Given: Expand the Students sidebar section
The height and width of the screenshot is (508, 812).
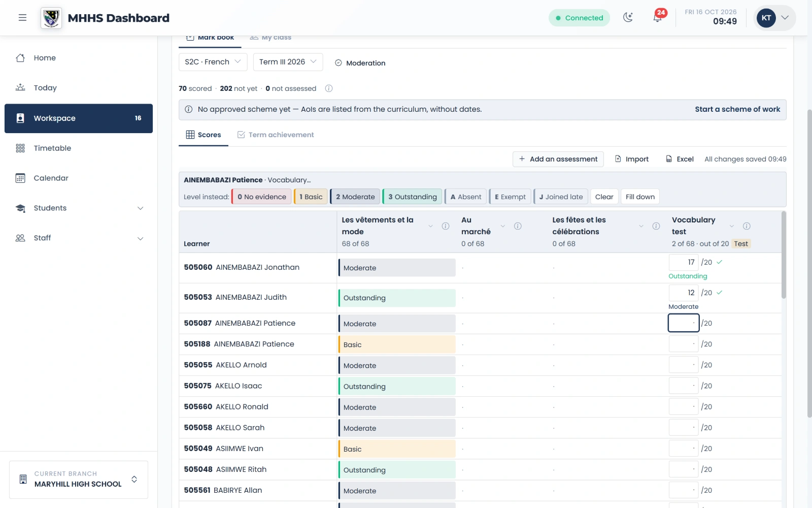Looking at the screenshot, I should click(x=79, y=208).
